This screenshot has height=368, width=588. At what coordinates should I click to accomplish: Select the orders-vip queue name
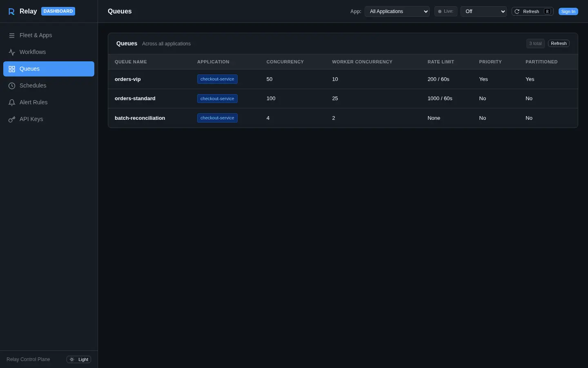pyautogui.click(x=127, y=79)
